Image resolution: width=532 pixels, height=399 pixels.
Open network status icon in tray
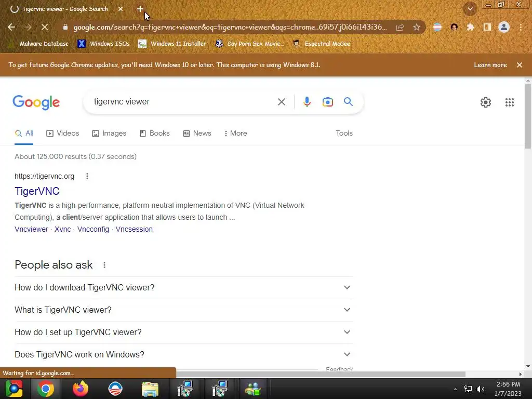[468, 389]
